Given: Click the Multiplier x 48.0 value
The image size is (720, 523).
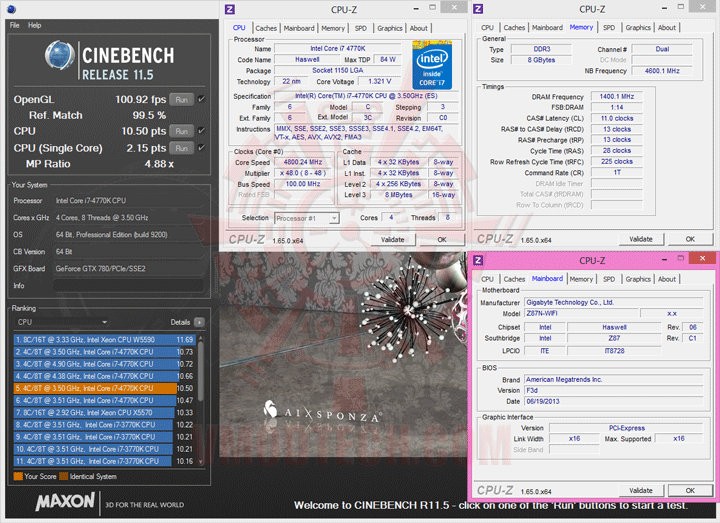Looking at the screenshot, I should coord(303,173).
